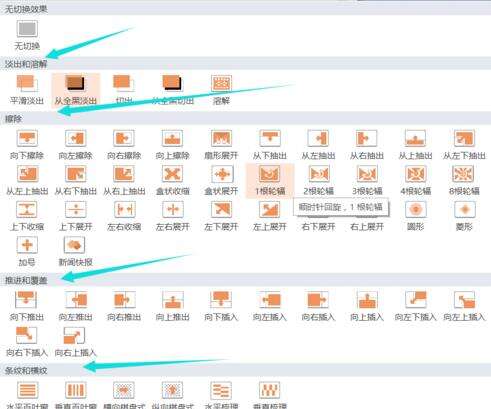Pick the 盒状收缩 box in effect

tap(173, 181)
